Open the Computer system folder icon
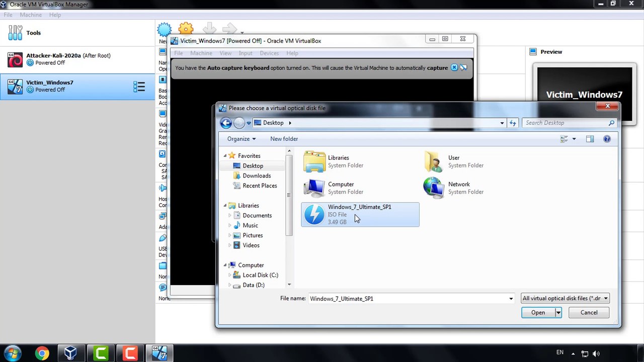Image resolution: width=644 pixels, height=362 pixels. click(314, 188)
